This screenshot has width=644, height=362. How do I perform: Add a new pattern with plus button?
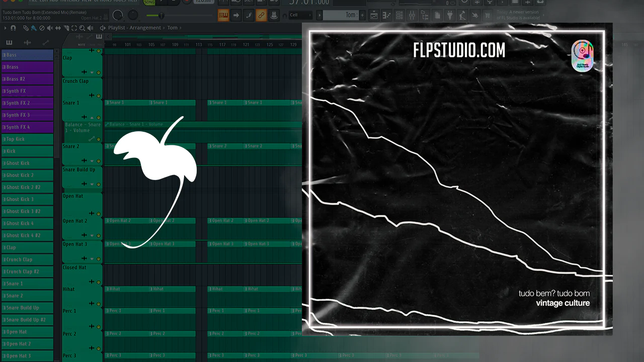click(x=362, y=16)
